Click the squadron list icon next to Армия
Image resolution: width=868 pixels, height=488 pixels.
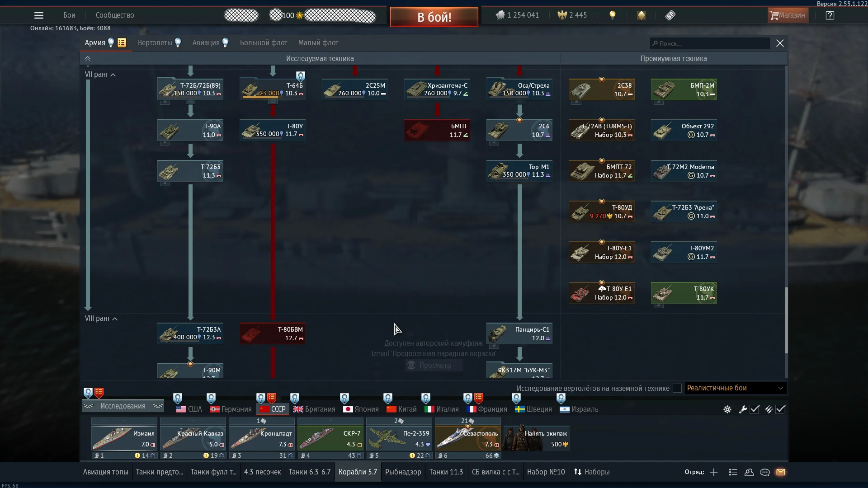coord(122,42)
